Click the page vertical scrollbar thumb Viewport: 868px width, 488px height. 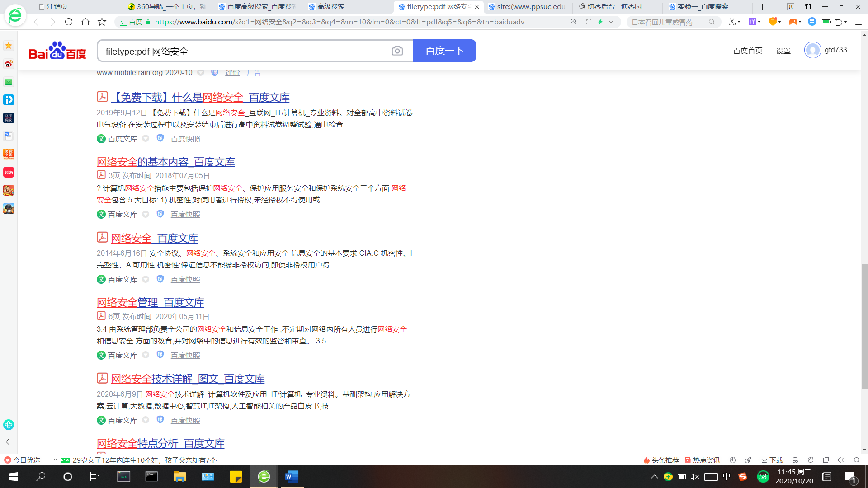click(864, 325)
